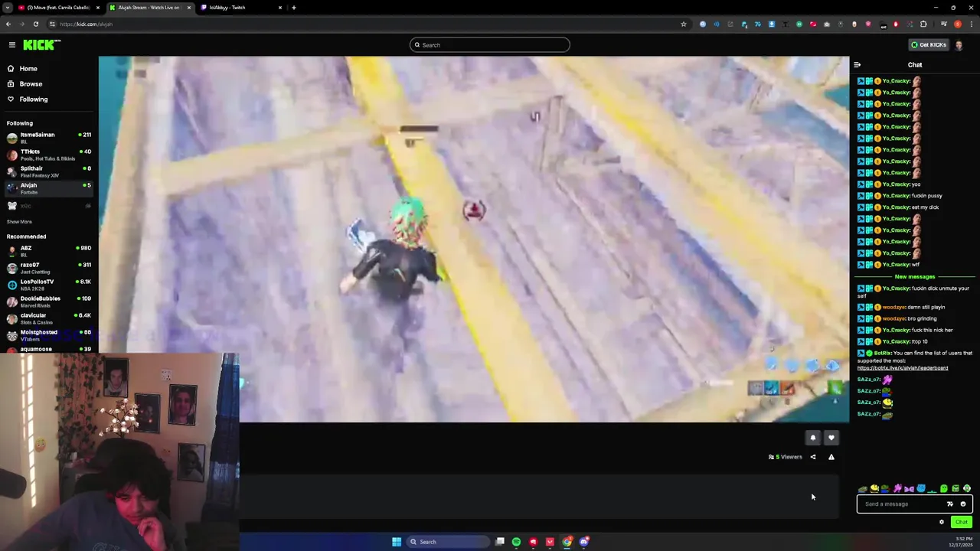Reload the page
This screenshot has height=551, width=980.
click(x=35, y=24)
